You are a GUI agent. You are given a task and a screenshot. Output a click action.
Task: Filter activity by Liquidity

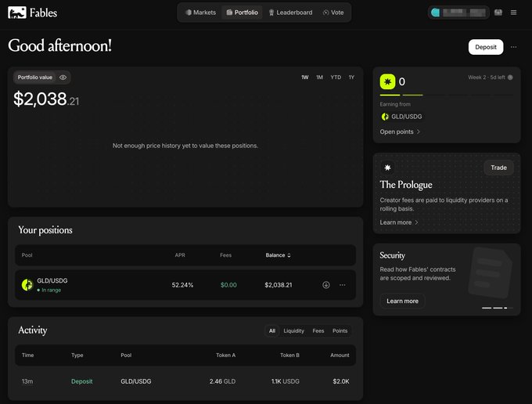[x=294, y=331]
